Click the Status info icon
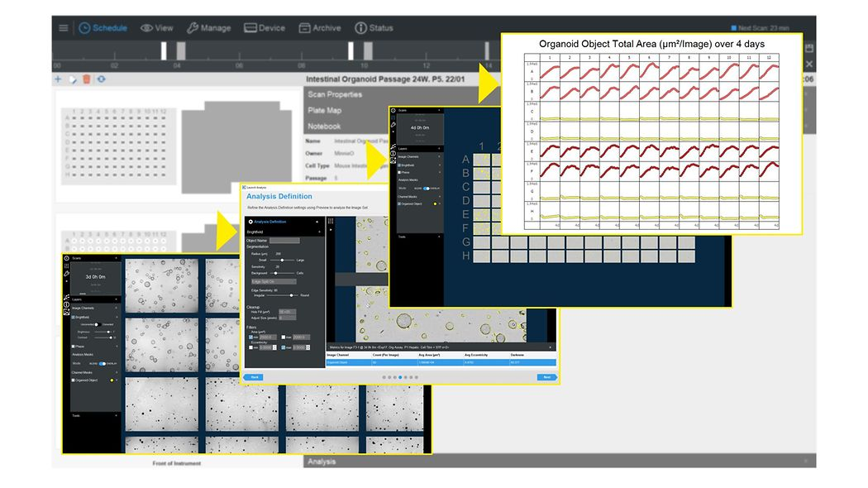 (x=360, y=28)
